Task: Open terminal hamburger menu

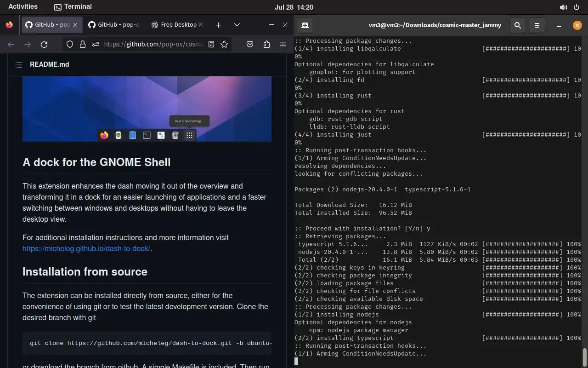Action: (537, 25)
